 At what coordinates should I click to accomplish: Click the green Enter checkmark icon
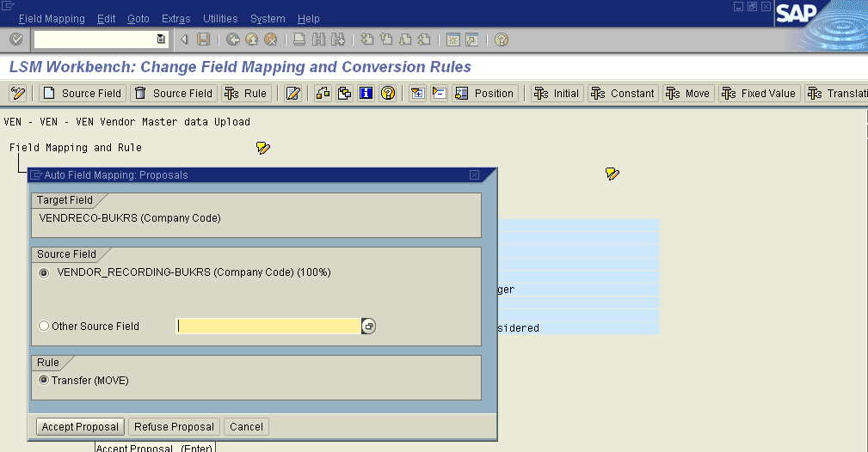click(x=15, y=40)
